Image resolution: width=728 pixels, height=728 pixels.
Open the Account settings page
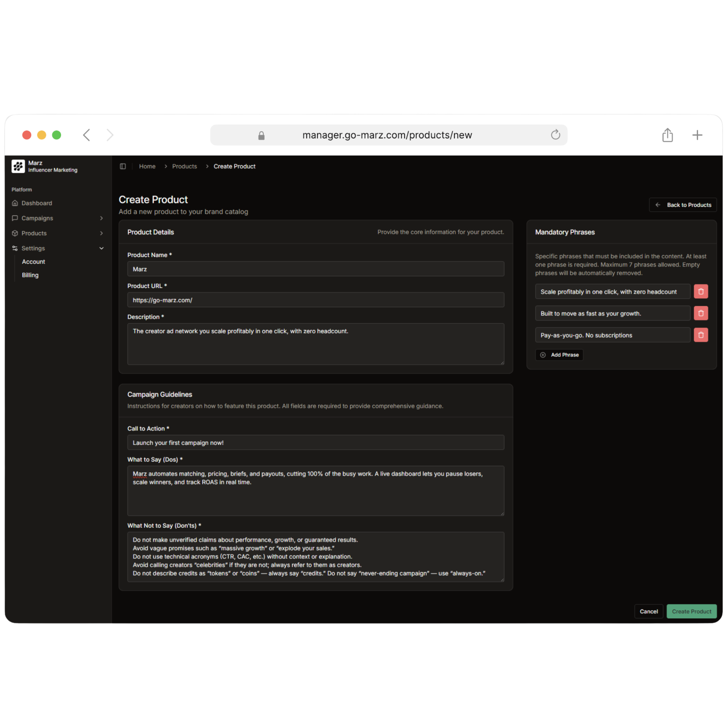34,262
